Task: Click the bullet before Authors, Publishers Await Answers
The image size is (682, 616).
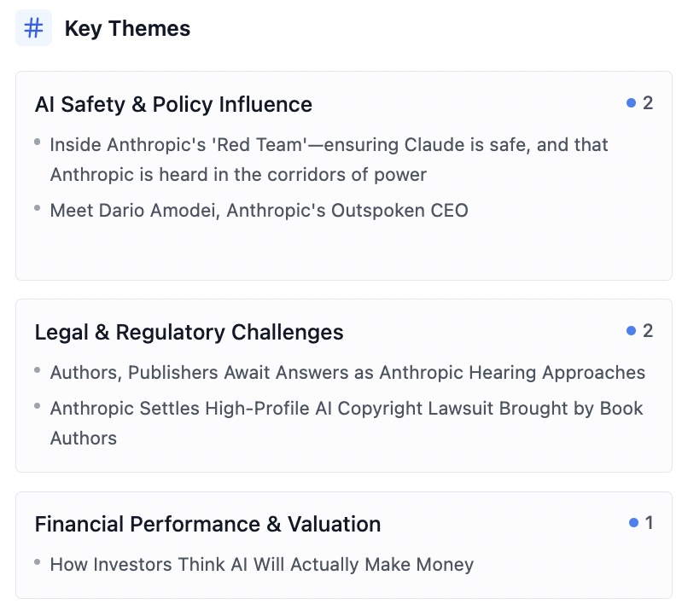Action: (38, 369)
